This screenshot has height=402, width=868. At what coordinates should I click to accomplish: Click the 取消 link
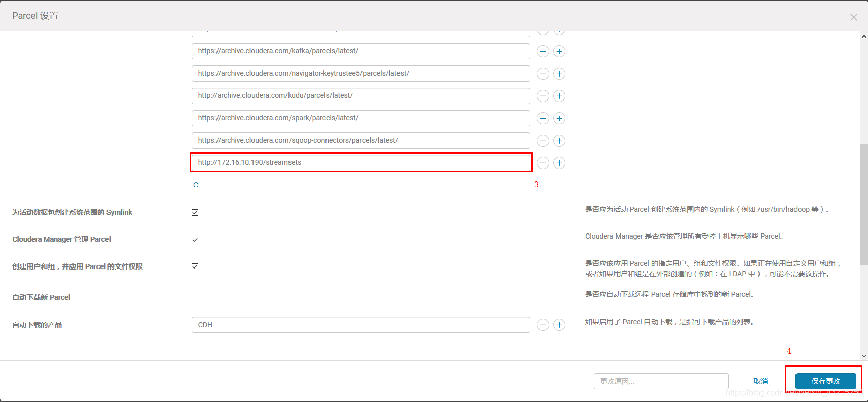point(761,381)
